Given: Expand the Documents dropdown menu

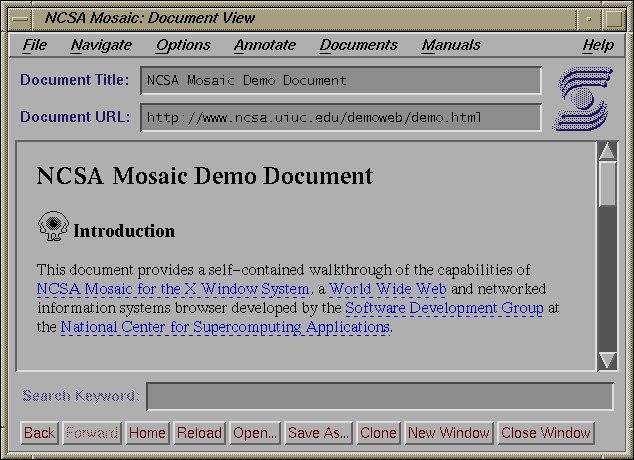Looking at the screenshot, I should (x=358, y=45).
